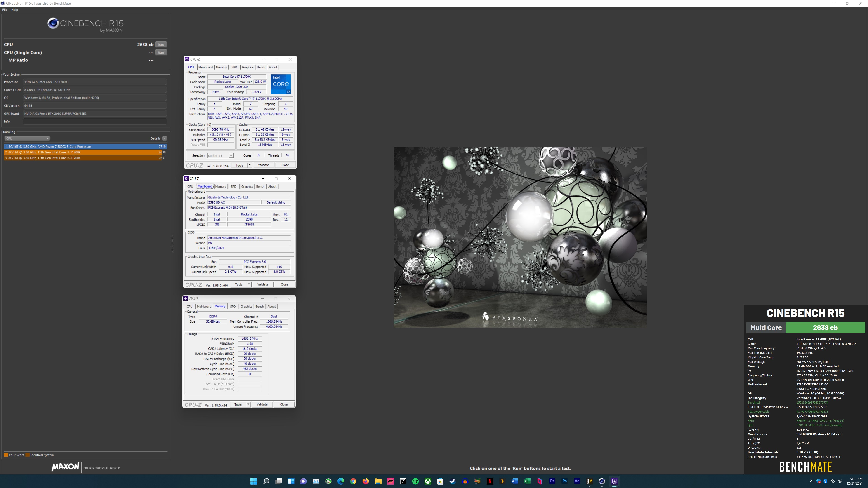
Task: Run the CPU (Single Core) test
Action: point(161,53)
